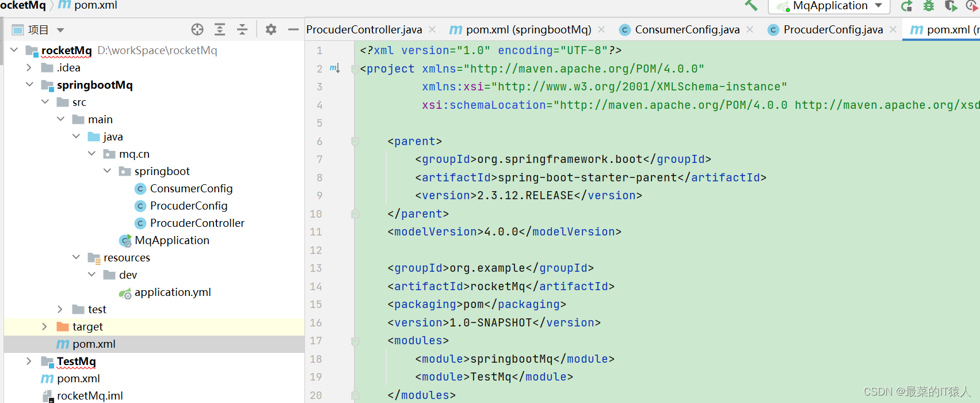The width and height of the screenshot is (980, 403).
Task: Run with coverage using the shield icon
Action: click(951, 6)
